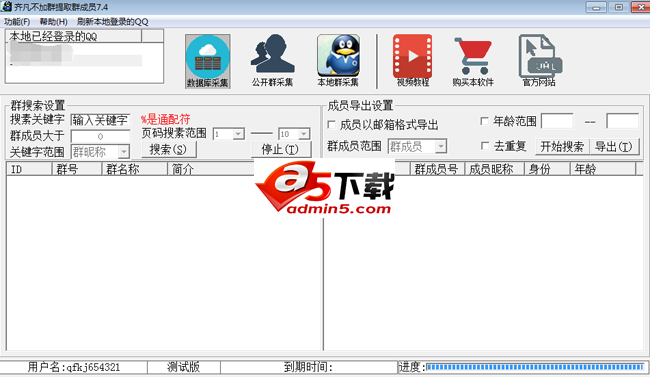Click the 用户名:qfkj654321 status text
The image size is (650, 377).
tap(74, 367)
